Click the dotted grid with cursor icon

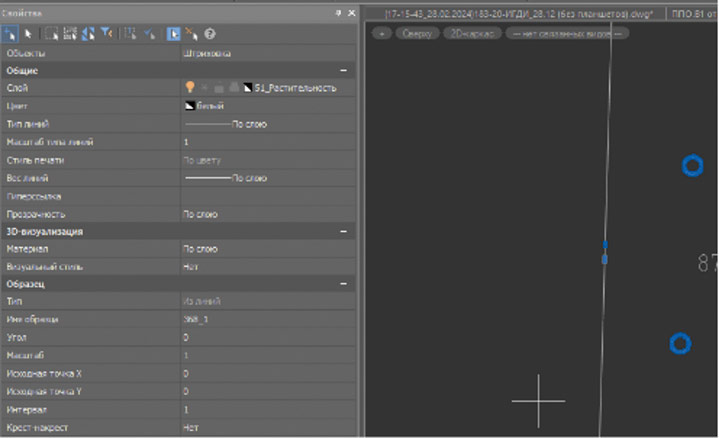click(130, 34)
